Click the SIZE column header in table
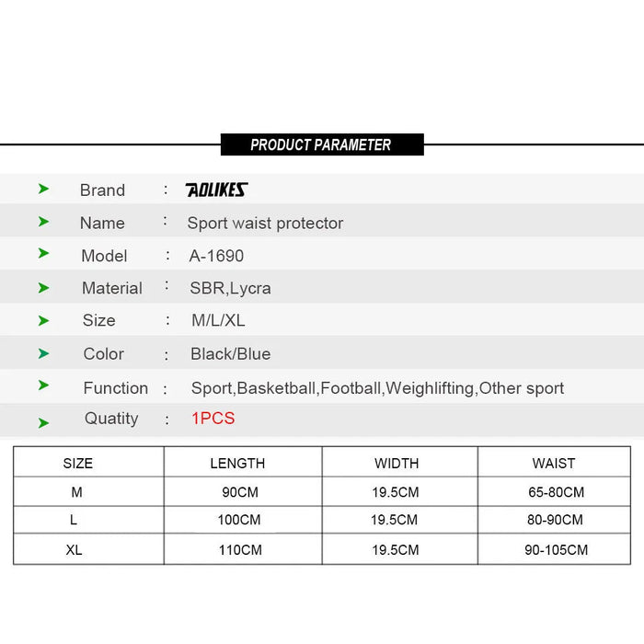This screenshot has height=644, width=644. coord(78,464)
